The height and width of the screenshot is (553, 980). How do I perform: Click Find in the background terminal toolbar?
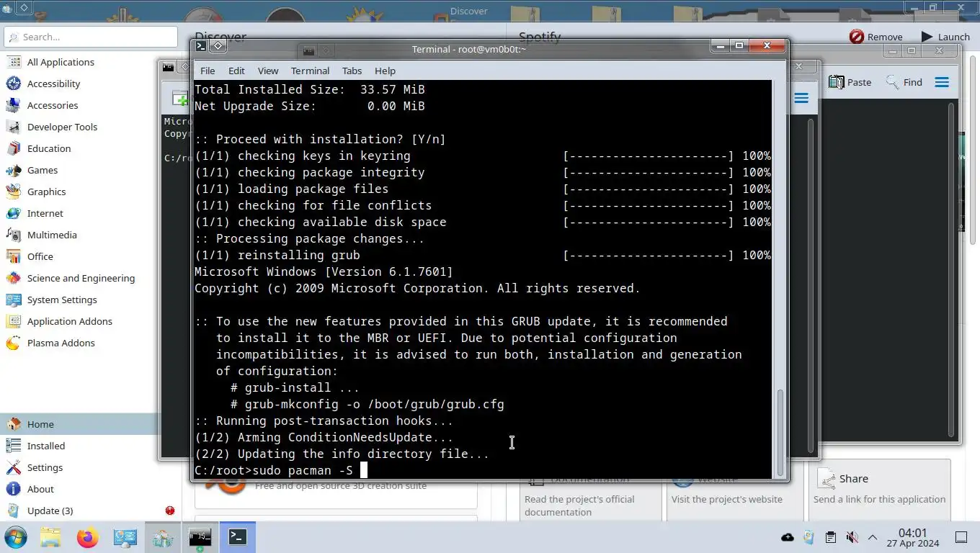pos(904,82)
